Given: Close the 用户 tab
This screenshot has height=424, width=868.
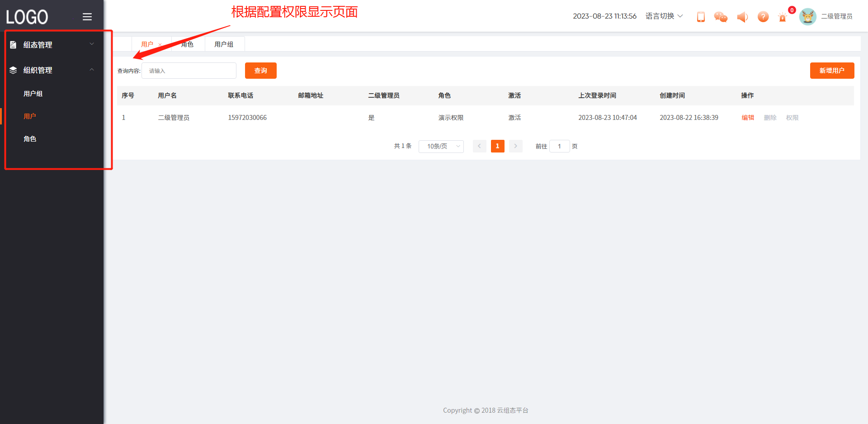Looking at the screenshot, I should 160,45.
